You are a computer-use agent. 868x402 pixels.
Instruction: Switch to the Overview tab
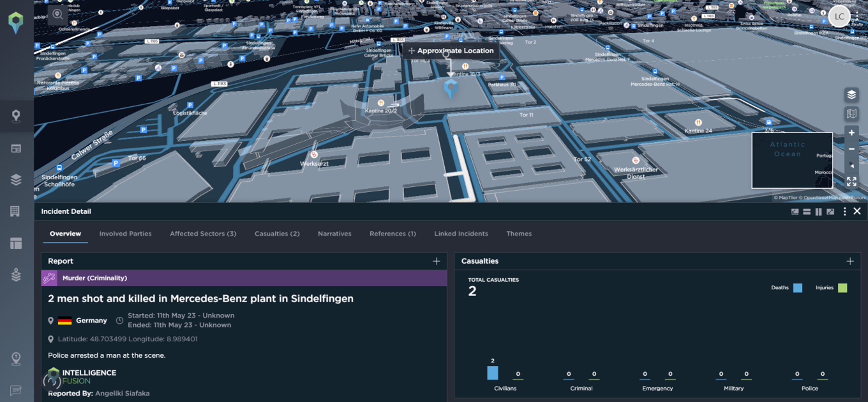tap(65, 233)
